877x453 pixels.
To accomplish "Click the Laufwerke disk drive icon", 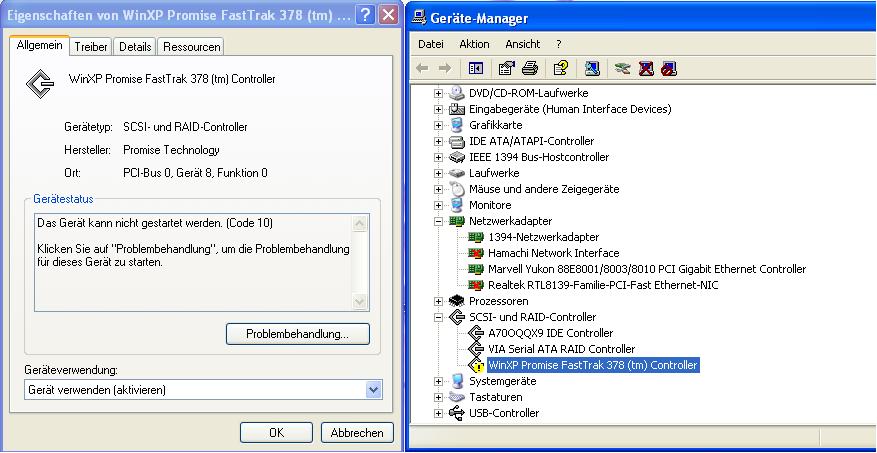I will click(457, 173).
